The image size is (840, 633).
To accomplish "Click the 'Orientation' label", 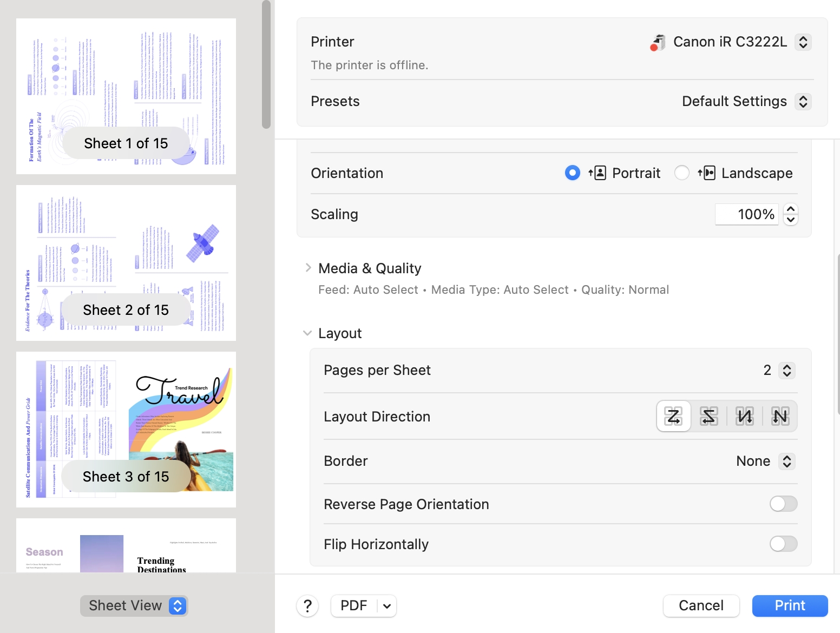I will 347,173.
